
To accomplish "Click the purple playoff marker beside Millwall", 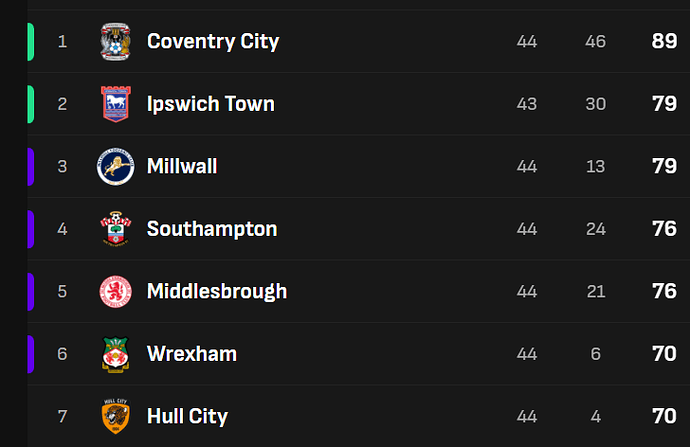I will (31, 167).
